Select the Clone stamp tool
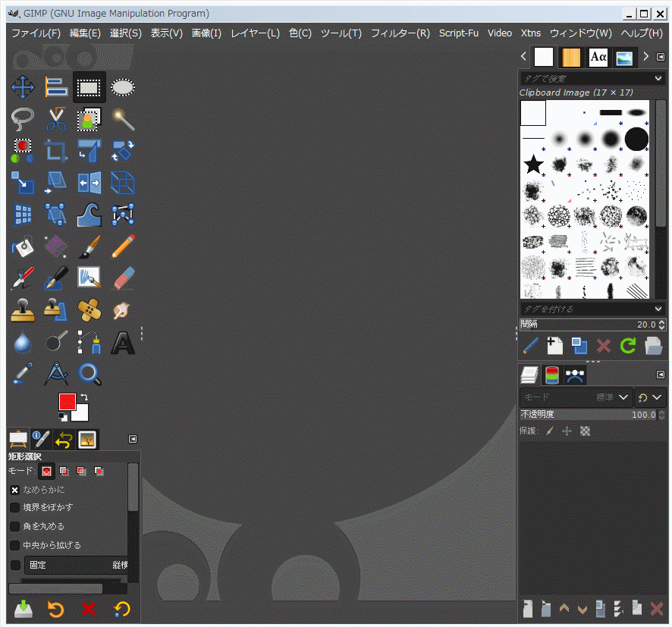This screenshot has height=627, width=672. point(23,309)
